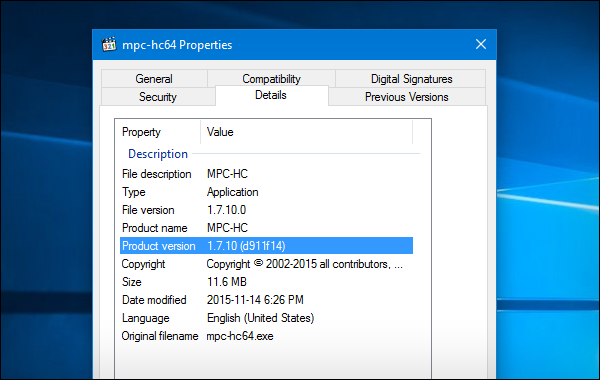Select the Type row
The height and width of the screenshot is (380, 600).
pyautogui.click(x=266, y=192)
